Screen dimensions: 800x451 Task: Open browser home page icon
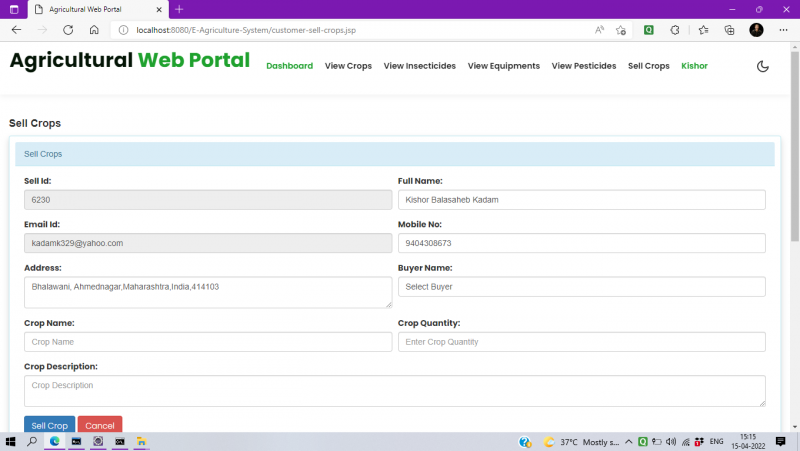click(94, 30)
